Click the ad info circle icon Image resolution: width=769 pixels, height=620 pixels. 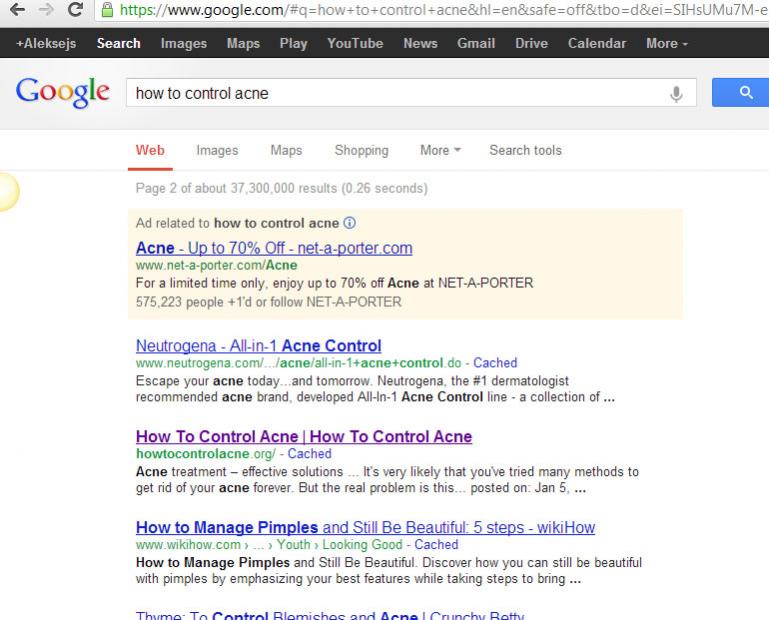pos(350,223)
